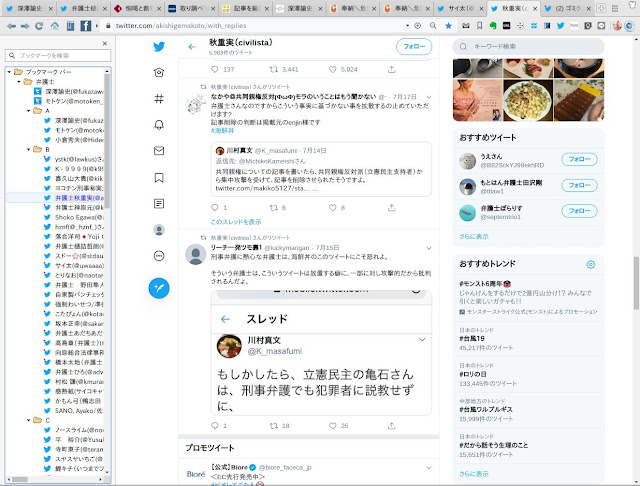Open dropdown caret on リーチ一発ツモ裏1 tweet
Screen dimensions: 640x486
pyautogui.click(x=429, y=248)
